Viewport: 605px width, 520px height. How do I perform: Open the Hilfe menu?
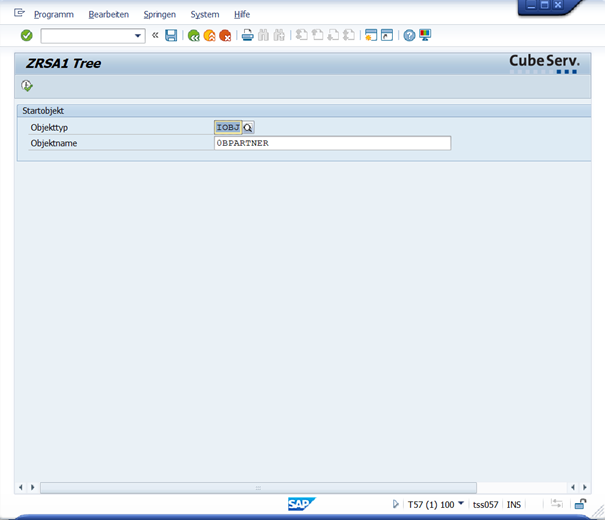pyautogui.click(x=242, y=14)
